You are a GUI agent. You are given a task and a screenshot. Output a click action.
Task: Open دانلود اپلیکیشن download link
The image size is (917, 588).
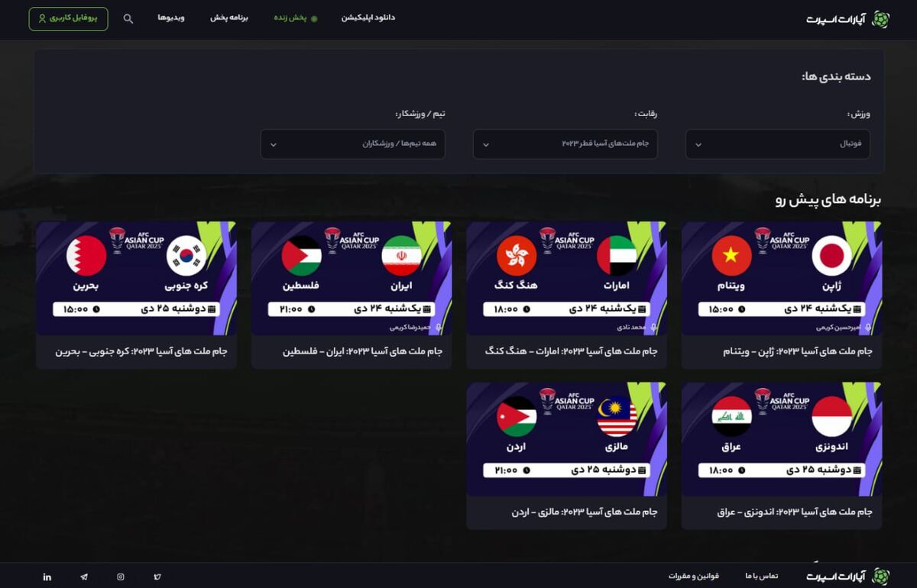(368, 18)
